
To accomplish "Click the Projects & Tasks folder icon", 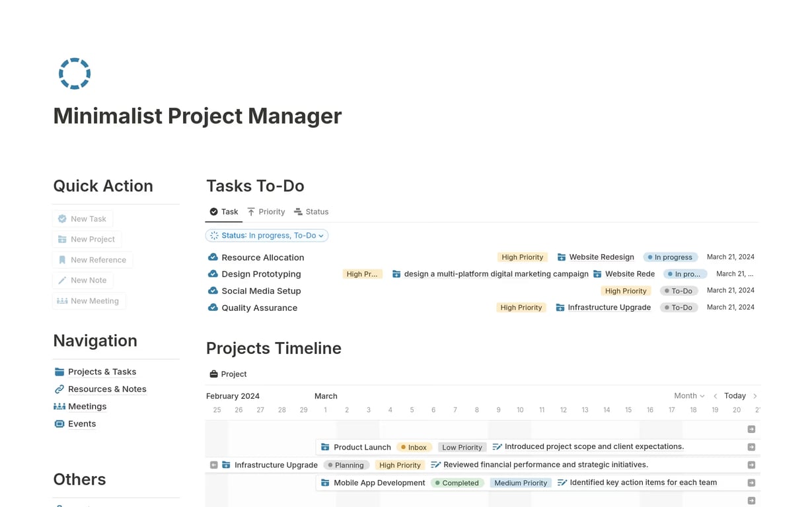I will (x=59, y=372).
